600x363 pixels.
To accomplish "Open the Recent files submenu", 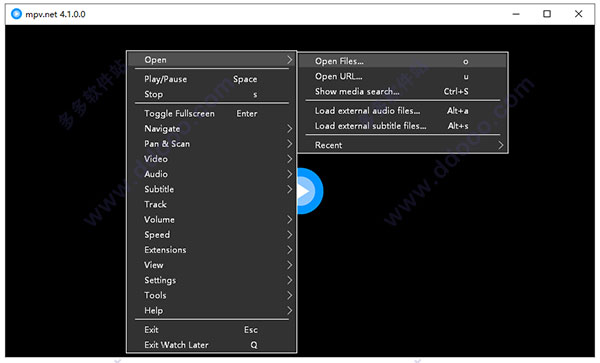I will [403, 145].
